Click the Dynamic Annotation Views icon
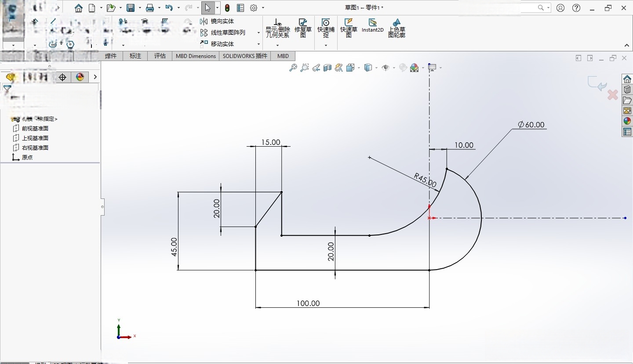633x364 pixels. [338, 68]
